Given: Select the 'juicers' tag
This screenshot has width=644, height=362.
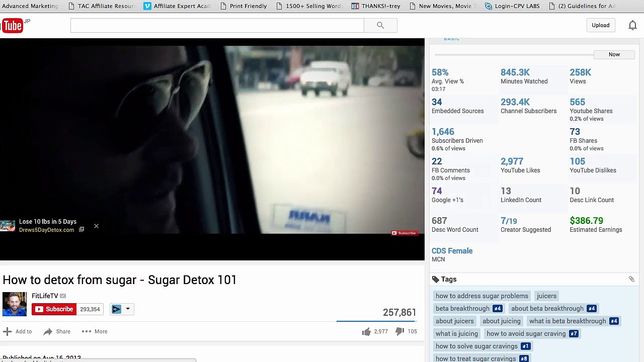Looking at the screenshot, I should pyautogui.click(x=546, y=296).
